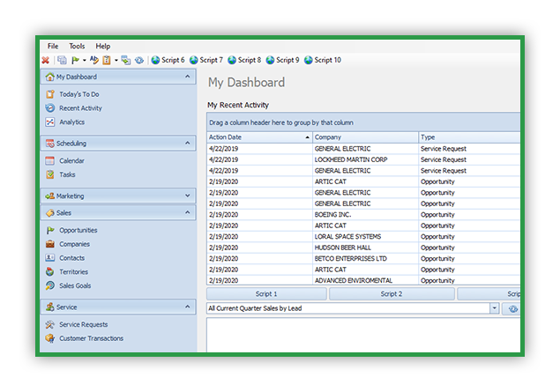This screenshot has width=560, height=392.
Task: Run Script 8 from the toolbar
Action: click(244, 60)
